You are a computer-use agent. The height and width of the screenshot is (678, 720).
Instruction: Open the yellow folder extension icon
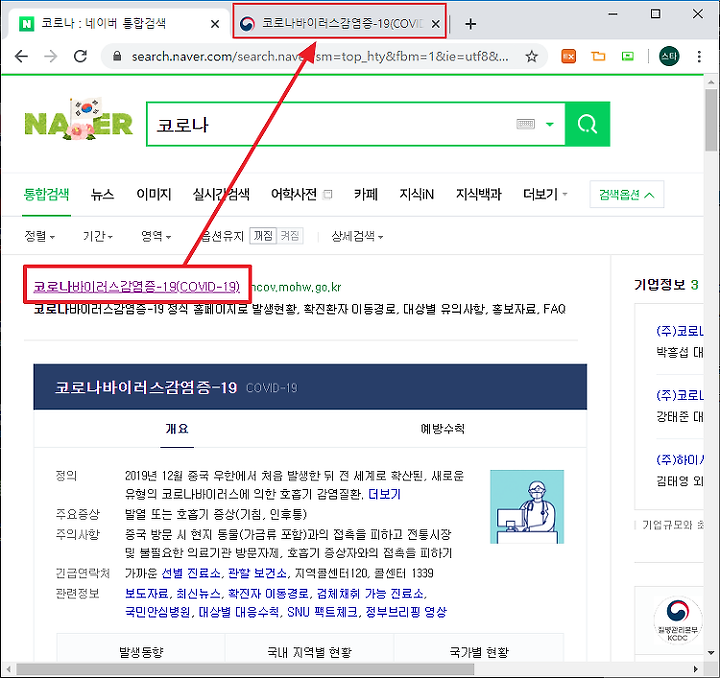point(598,56)
